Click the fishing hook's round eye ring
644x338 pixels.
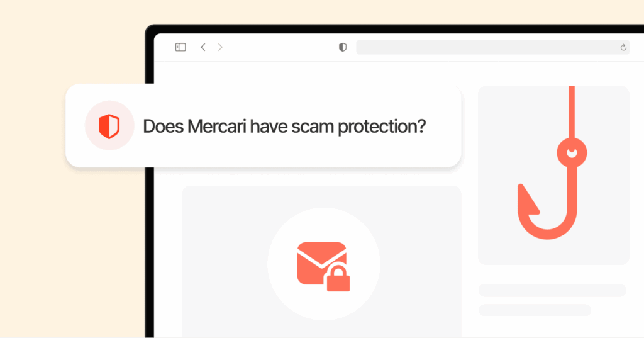[x=572, y=153]
